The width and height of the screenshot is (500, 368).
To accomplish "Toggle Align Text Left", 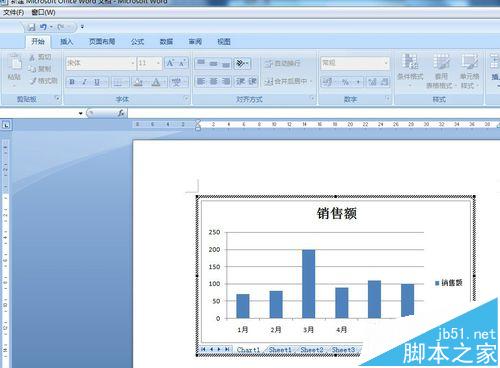I will [201, 81].
